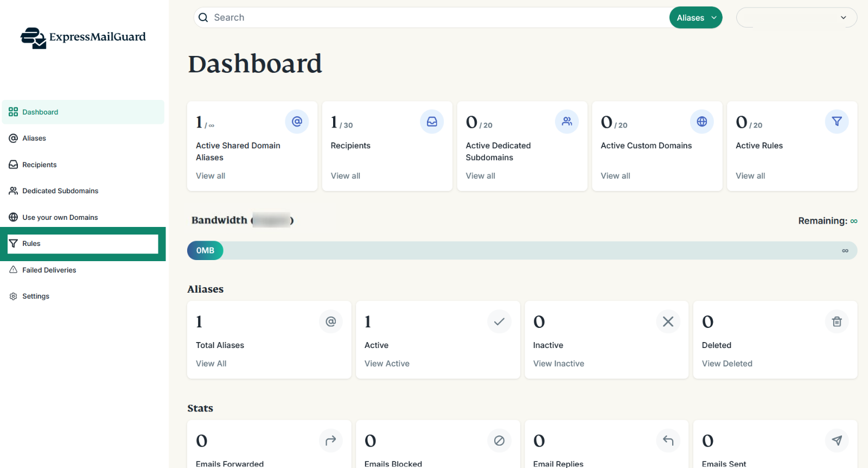
Task: Expand the account dropdown in the top right
Action: (796, 17)
